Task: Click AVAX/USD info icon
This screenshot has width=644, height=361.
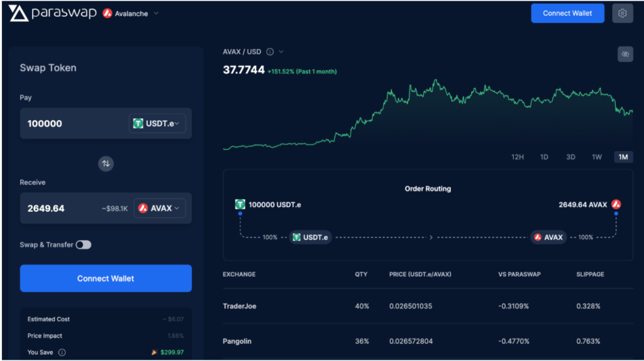Action: tap(270, 52)
